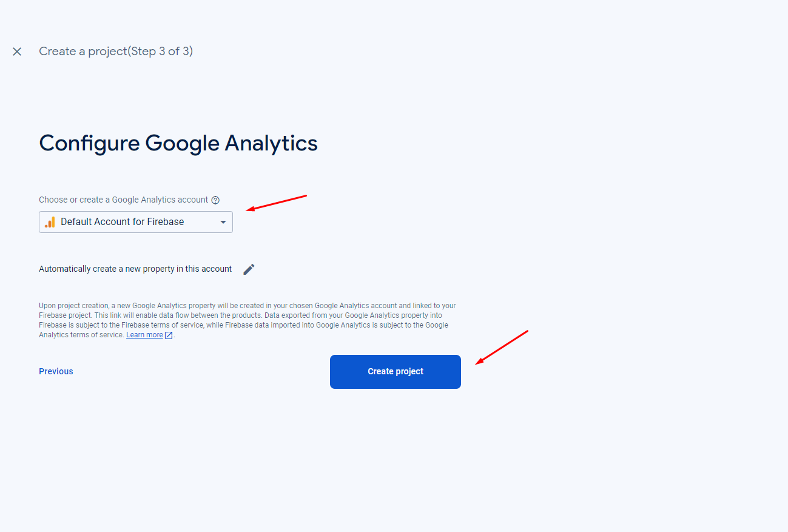Click the Google Analytics logo in dropdown
Viewport: 788px width, 532px height.
[x=50, y=222]
